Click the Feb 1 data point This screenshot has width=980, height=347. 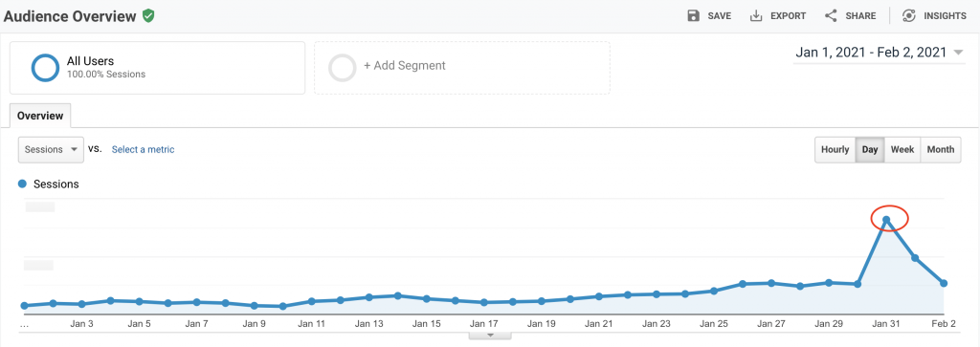915,258
